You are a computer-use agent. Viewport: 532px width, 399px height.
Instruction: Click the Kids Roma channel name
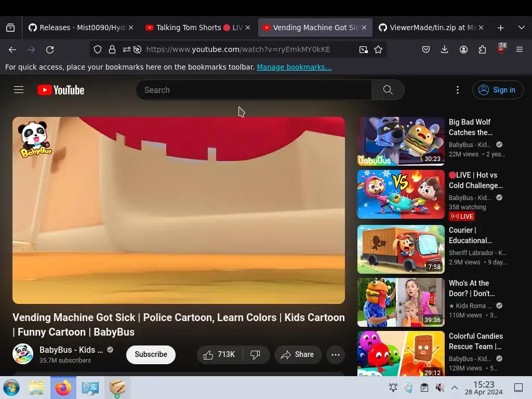point(470,305)
